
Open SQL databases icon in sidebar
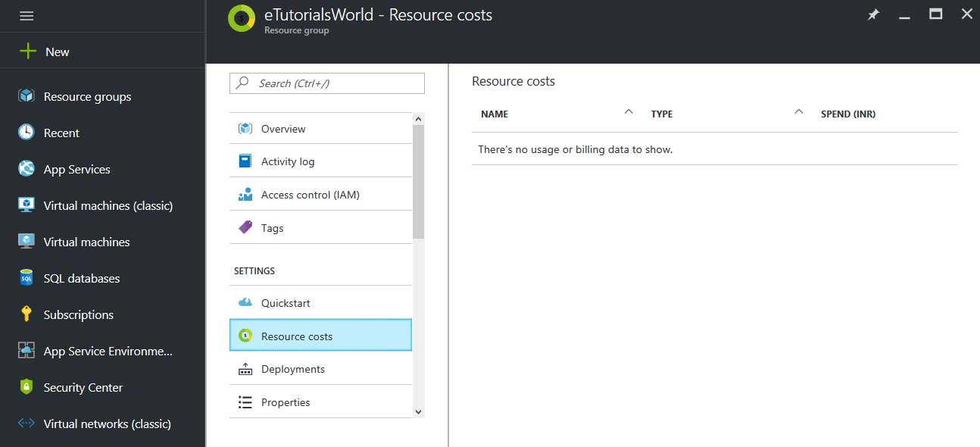click(x=27, y=278)
